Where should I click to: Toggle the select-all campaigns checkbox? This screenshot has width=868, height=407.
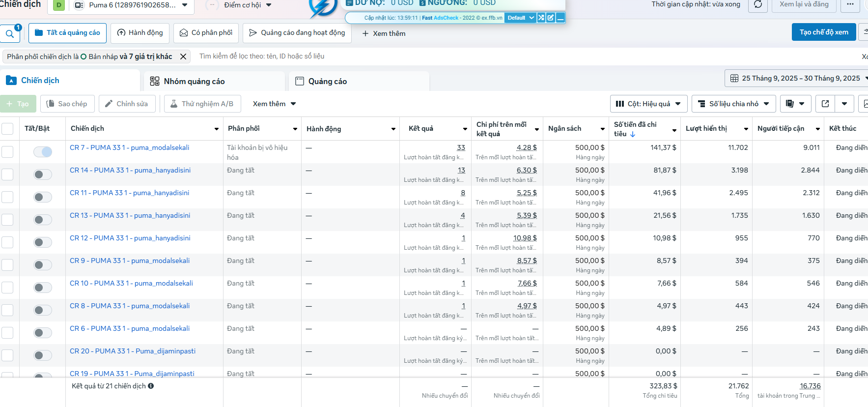(x=7, y=129)
